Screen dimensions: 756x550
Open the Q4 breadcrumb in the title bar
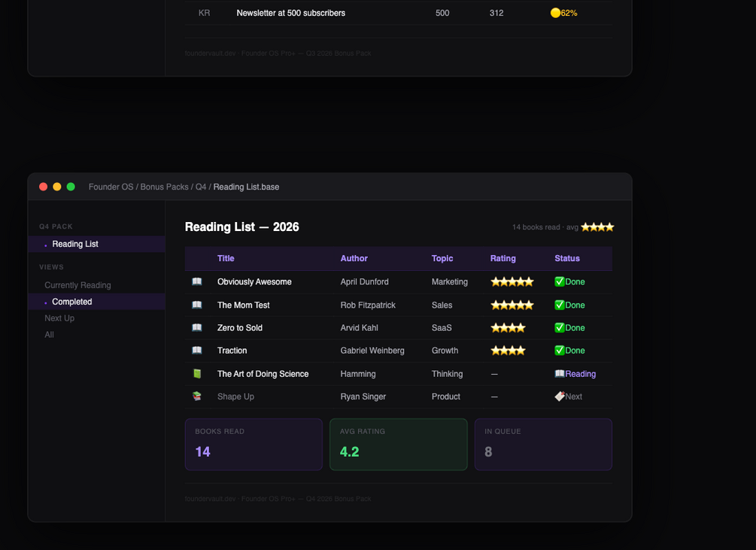(201, 187)
